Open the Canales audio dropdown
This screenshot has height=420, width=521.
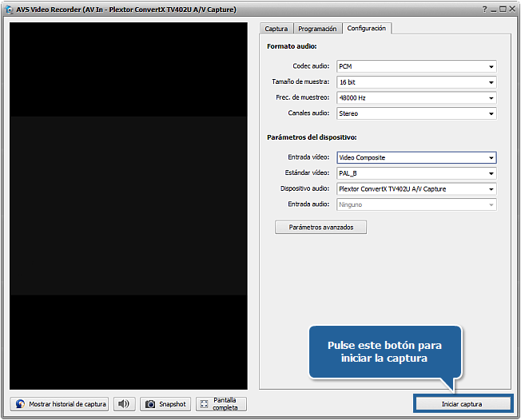[416, 113]
